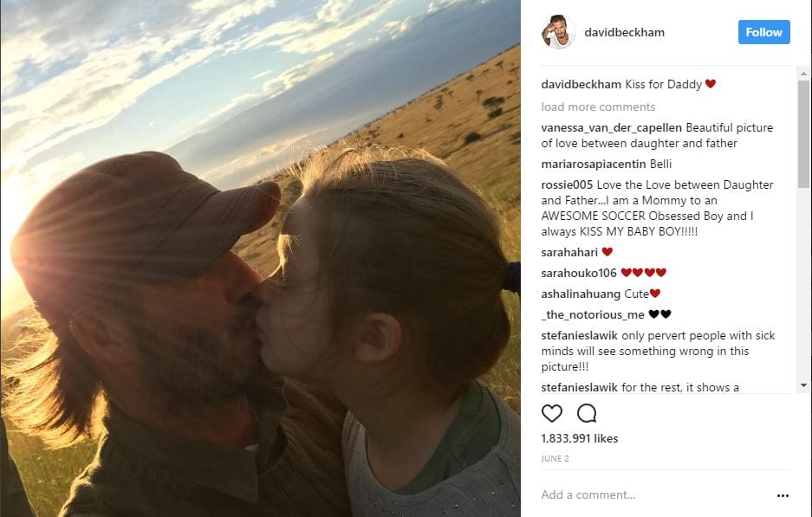
Task: Open rossie005's profile
Action: (x=567, y=184)
